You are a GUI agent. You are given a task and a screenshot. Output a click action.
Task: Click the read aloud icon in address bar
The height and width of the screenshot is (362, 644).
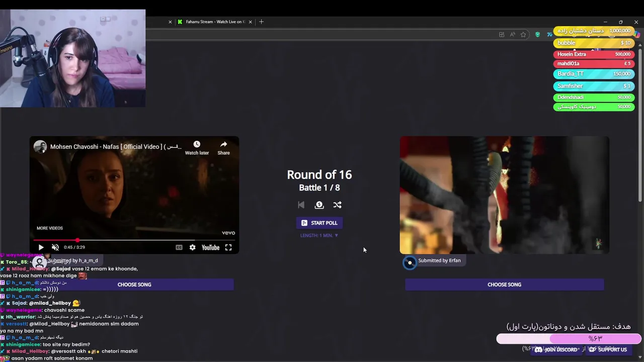[512, 34]
